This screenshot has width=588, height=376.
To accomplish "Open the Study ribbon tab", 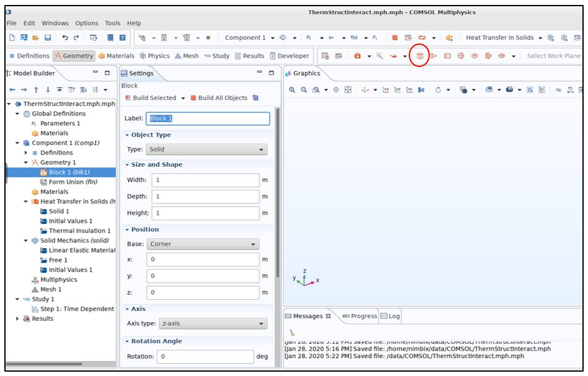I will [x=216, y=56].
